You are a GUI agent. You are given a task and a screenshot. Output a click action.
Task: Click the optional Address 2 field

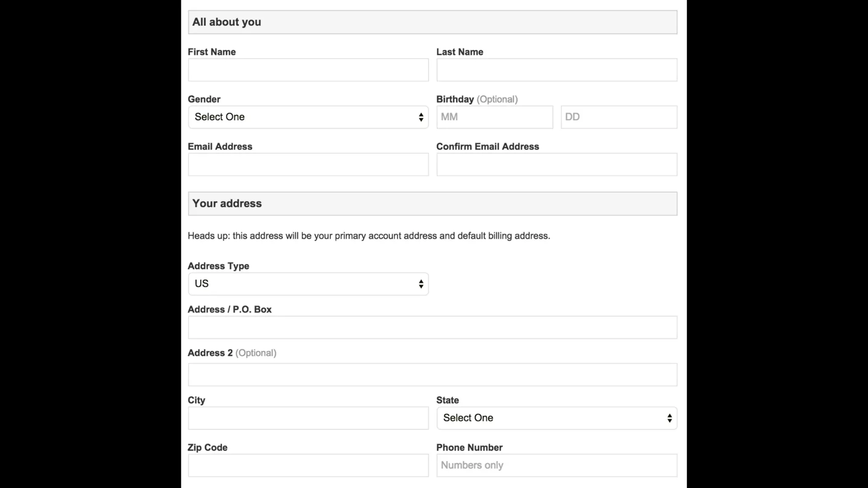(x=432, y=374)
